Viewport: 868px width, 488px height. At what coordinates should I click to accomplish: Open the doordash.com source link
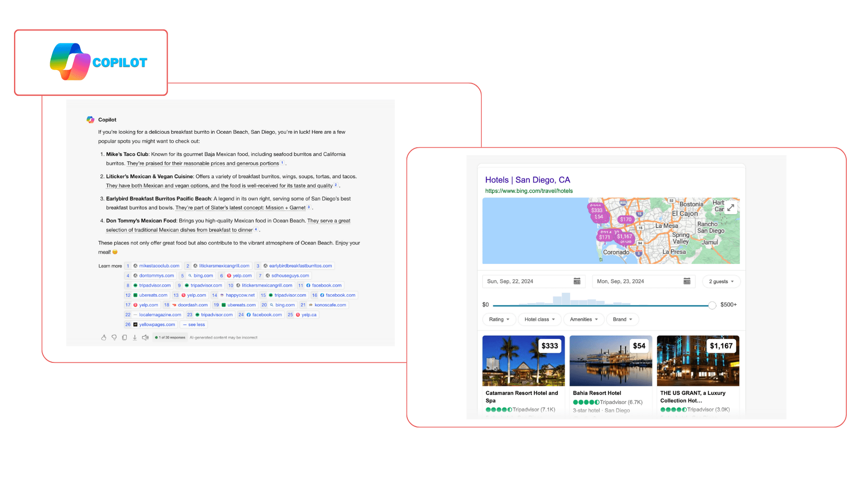192,305
